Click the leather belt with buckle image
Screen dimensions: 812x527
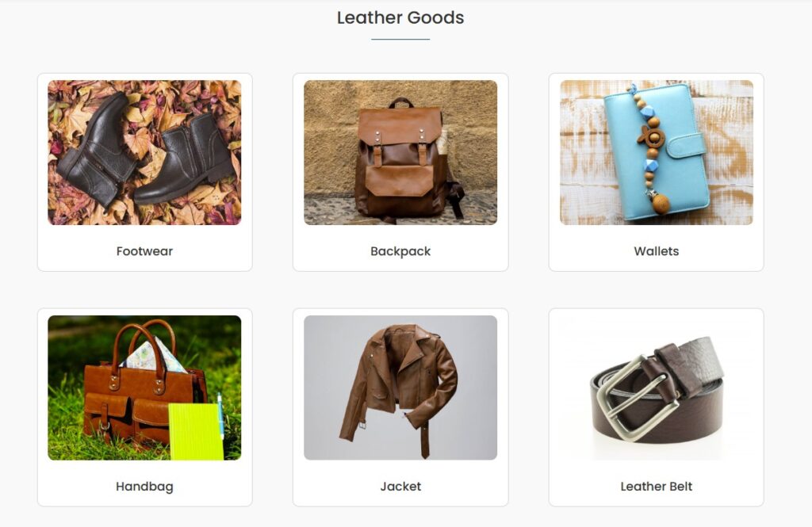(x=656, y=388)
